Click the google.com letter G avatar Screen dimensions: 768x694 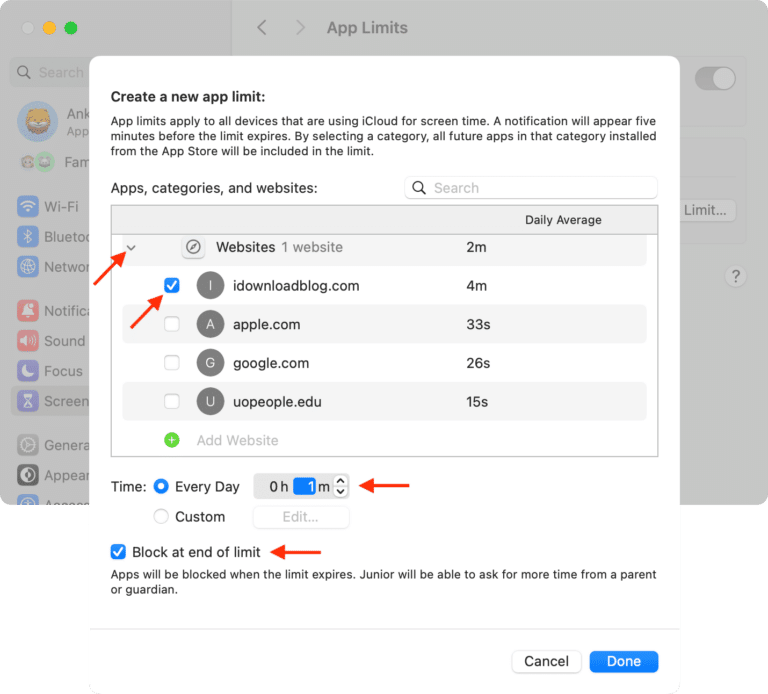pyautogui.click(x=210, y=362)
